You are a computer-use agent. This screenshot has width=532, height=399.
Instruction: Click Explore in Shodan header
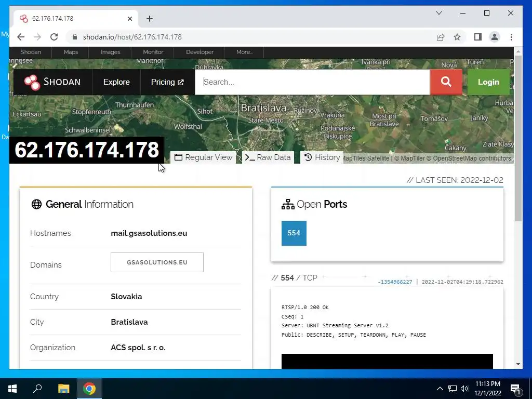[116, 82]
